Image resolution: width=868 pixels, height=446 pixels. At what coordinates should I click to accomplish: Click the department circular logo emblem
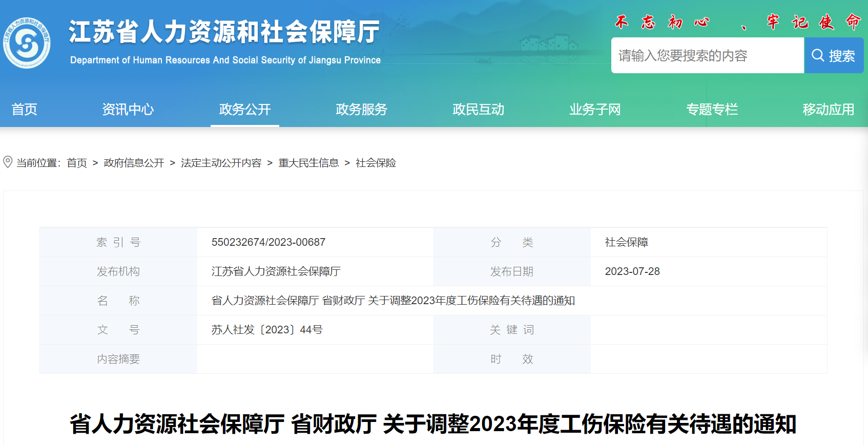[x=27, y=43]
